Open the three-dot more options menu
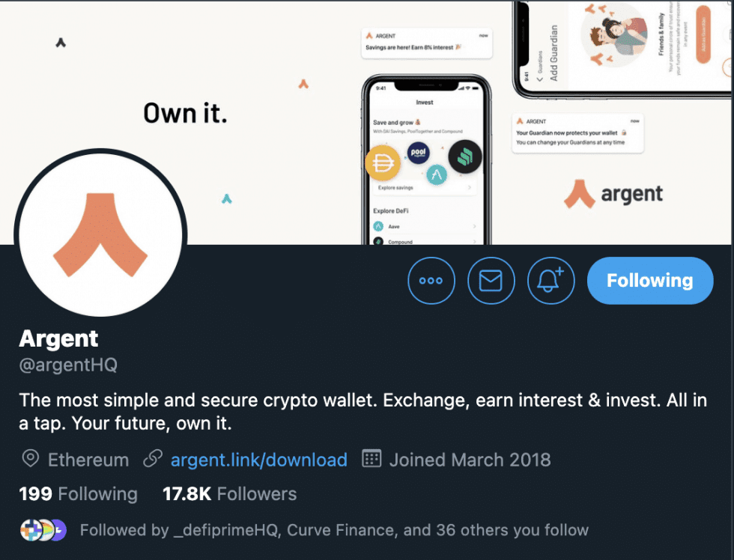Viewport: 734px width, 560px height. click(431, 281)
